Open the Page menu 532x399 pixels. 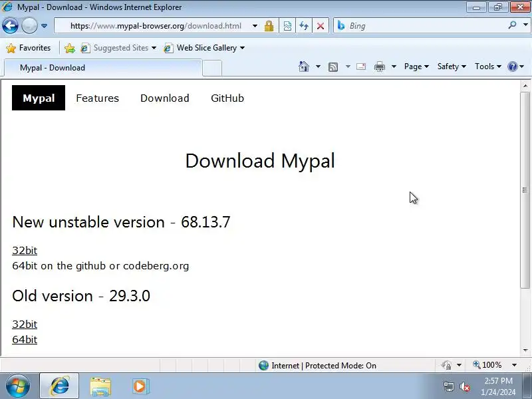pos(416,66)
